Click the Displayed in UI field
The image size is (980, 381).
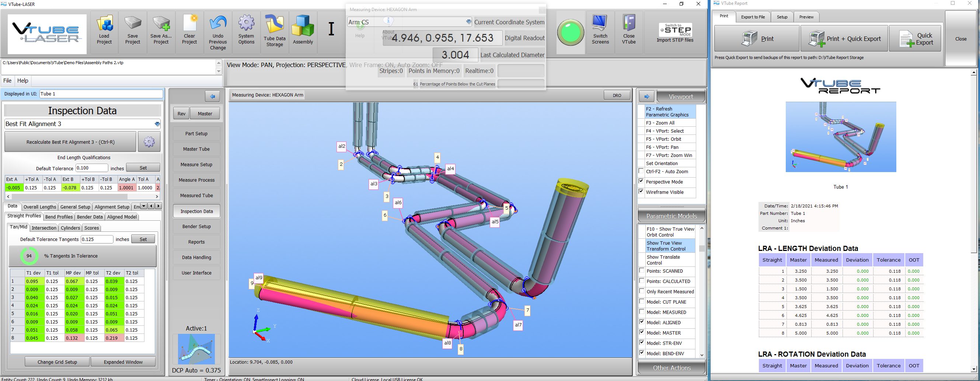101,94
